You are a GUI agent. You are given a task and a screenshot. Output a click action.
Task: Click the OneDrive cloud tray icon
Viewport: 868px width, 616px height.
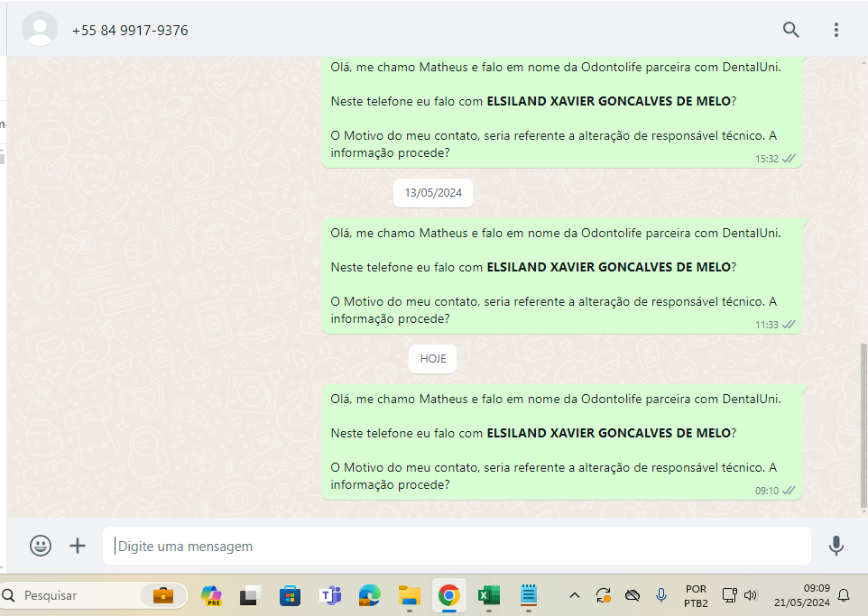(633, 595)
